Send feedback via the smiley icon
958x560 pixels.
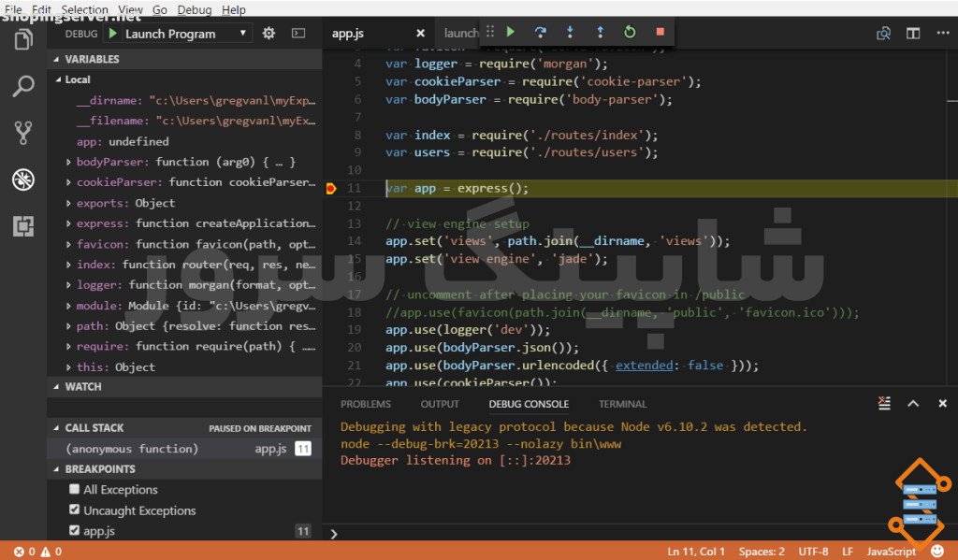coord(937,552)
